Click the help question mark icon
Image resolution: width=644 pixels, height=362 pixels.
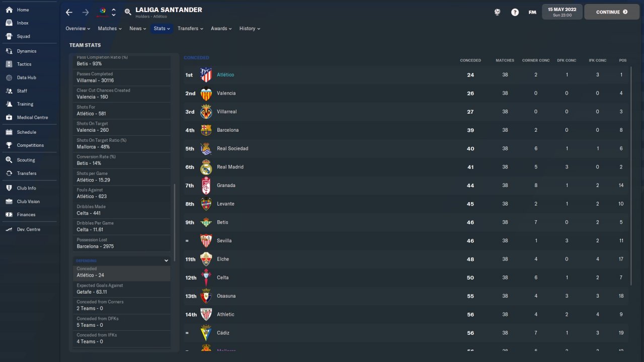point(515,12)
